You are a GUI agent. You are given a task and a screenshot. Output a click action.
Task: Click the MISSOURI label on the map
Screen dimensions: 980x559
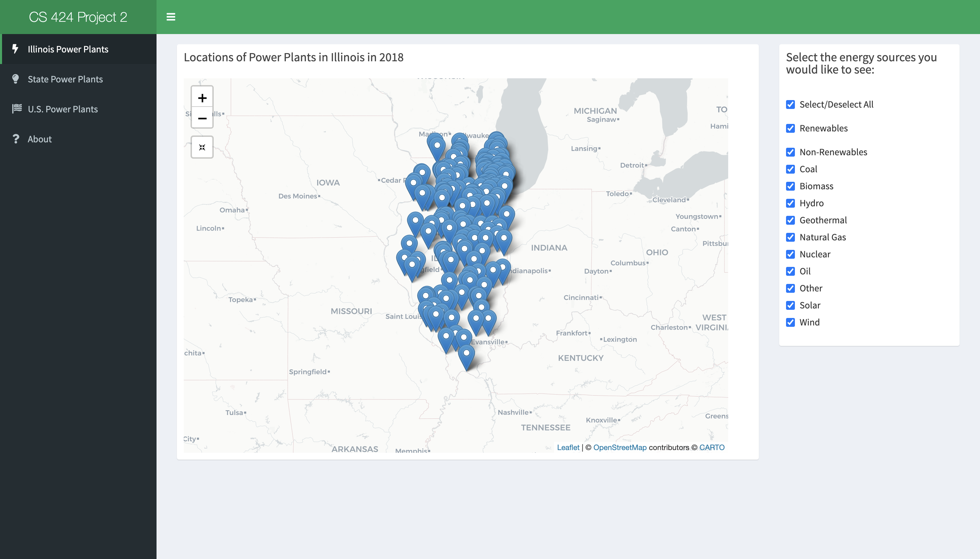(x=351, y=311)
